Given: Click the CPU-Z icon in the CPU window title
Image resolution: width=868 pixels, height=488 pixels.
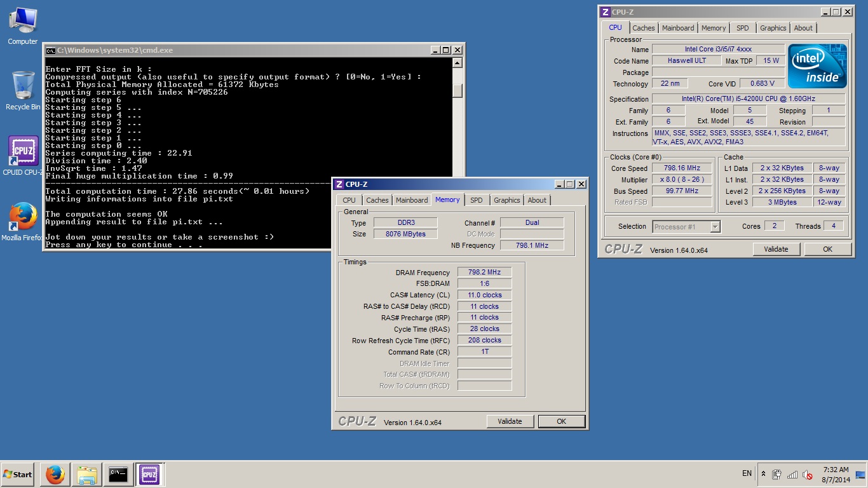Looking at the screenshot, I should (606, 12).
